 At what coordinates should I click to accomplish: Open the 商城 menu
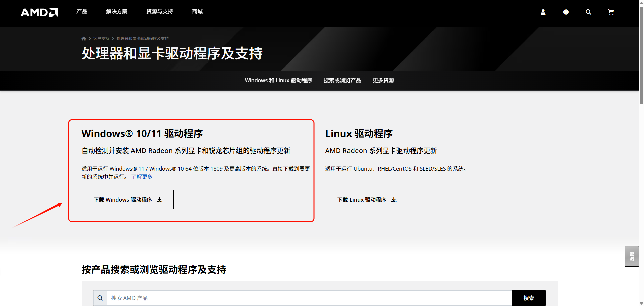coord(197,12)
